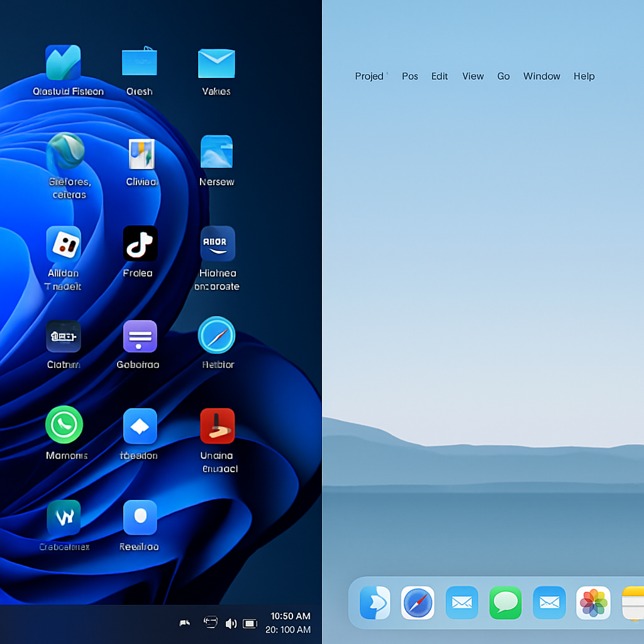The height and width of the screenshot is (644, 644).
Task: Open the Window menu
Action: pyautogui.click(x=541, y=76)
